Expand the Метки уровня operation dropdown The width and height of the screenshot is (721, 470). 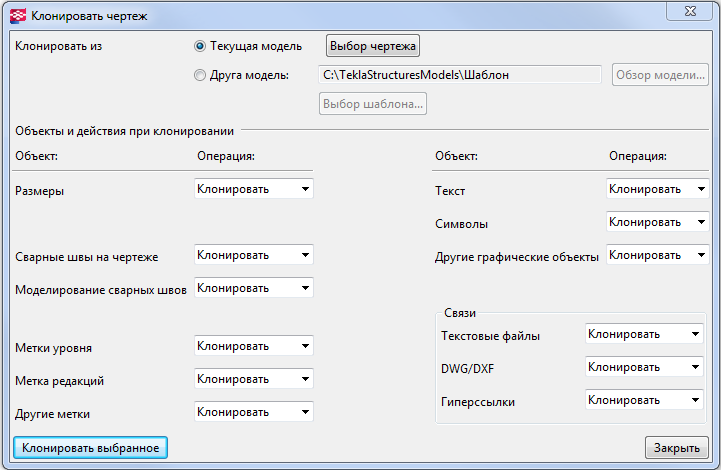click(x=253, y=346)
